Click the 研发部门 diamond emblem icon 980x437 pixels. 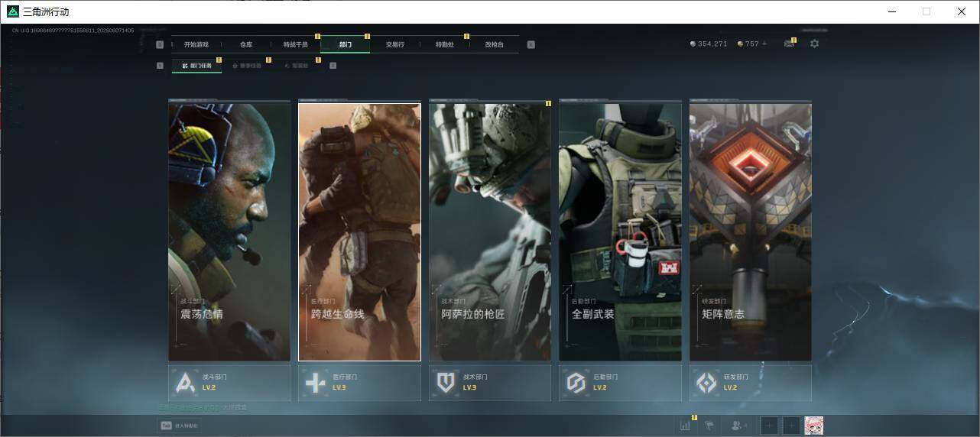point(706,383)
